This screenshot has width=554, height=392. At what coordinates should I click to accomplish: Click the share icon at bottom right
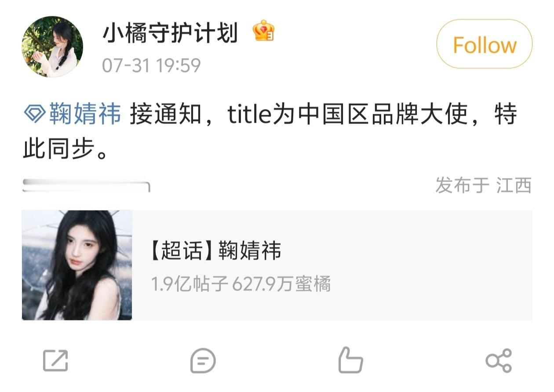pos(499,361)
